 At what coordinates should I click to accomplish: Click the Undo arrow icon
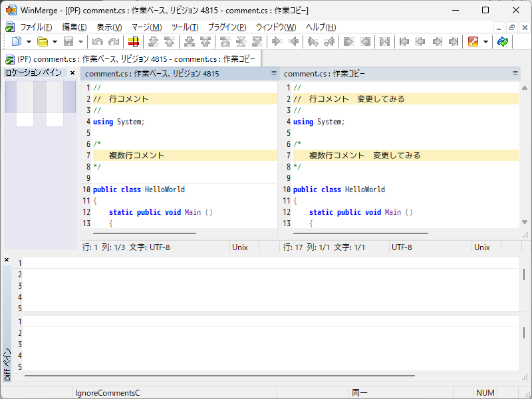[x=98, y=42]
